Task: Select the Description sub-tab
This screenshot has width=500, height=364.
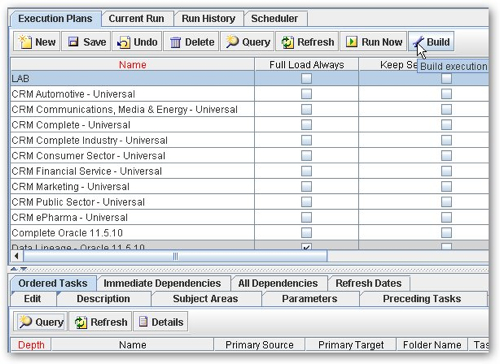Action: [x=103, y=299]
